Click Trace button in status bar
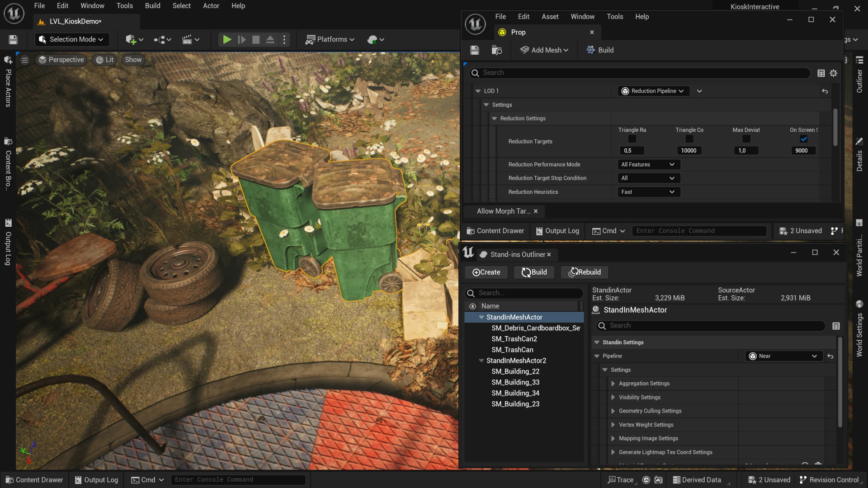 click(x=621, y=480)
